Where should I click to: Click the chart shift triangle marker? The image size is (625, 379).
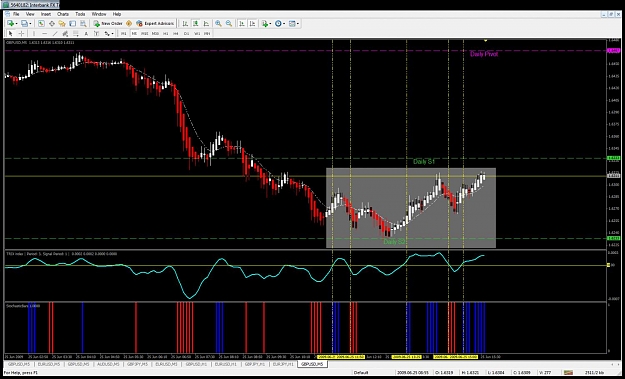tap(485, 41)
